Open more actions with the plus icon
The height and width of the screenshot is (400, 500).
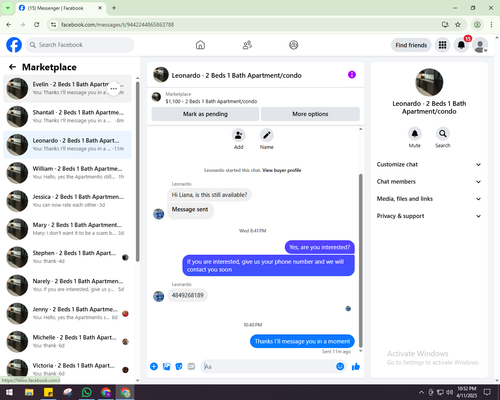(154, 367)
